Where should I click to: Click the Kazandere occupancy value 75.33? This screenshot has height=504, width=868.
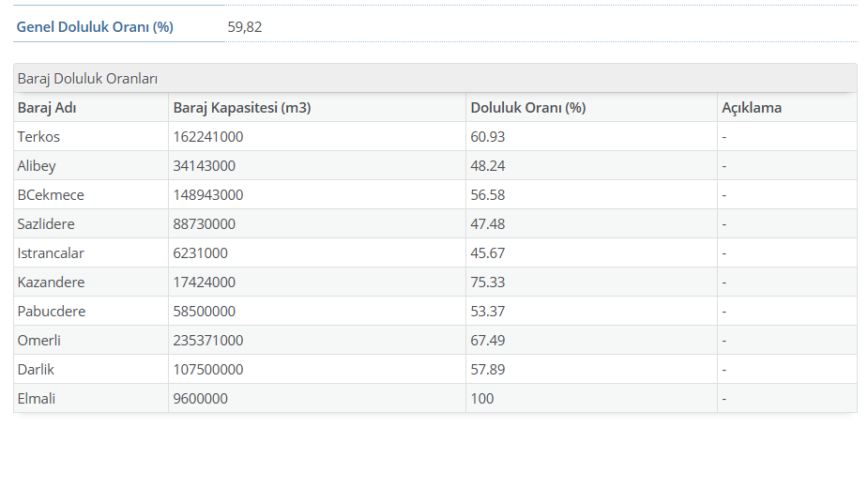tap(487, 283)
